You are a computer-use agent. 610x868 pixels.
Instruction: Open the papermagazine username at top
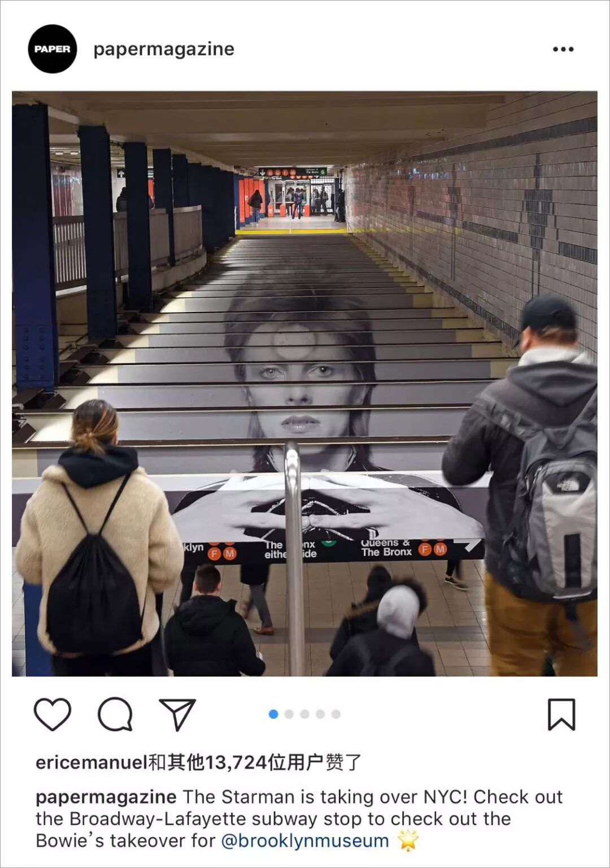click(164, 49)
